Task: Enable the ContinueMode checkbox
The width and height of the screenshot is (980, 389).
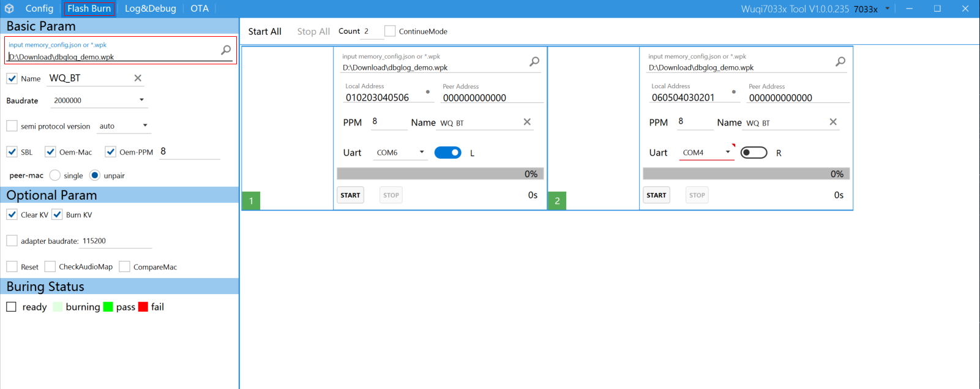Action: coord(390,31)
